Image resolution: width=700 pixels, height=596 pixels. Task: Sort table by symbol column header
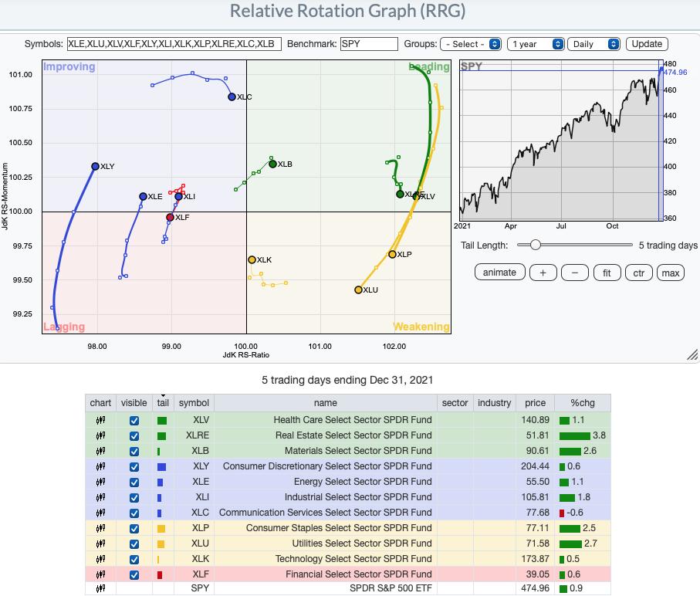point(194,403)
